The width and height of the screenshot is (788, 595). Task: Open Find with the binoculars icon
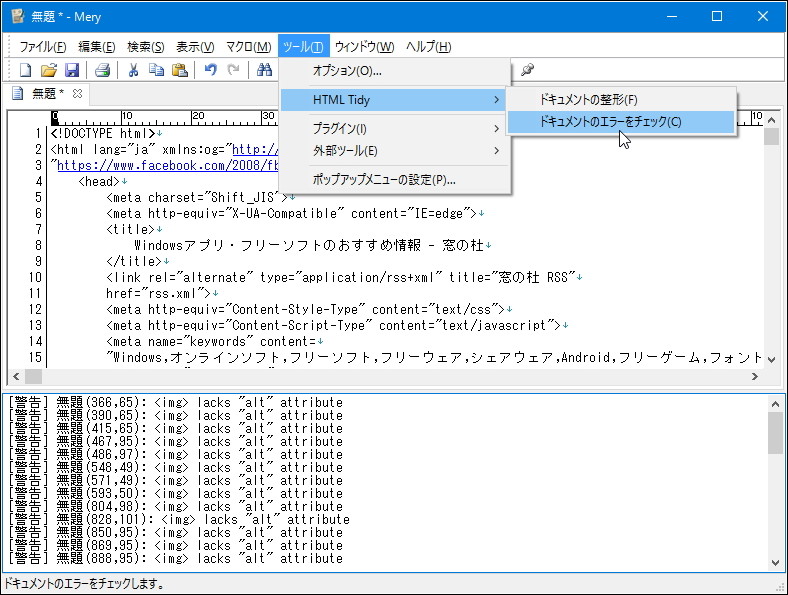point(264,70)
